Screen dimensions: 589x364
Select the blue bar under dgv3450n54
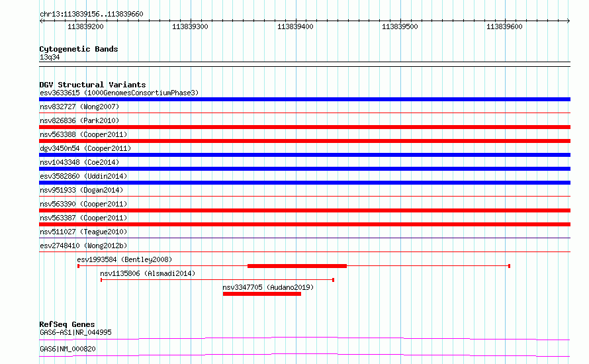click(304, 155)
